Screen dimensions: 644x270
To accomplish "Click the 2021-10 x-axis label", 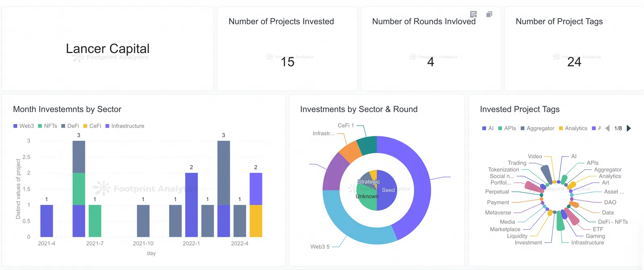I will [143, 243].
